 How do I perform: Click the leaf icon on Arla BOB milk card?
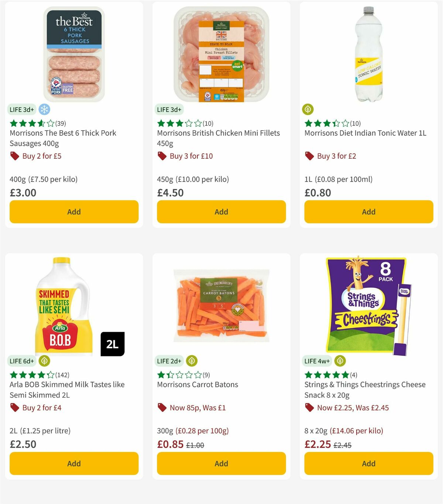[x=44, y=361]
